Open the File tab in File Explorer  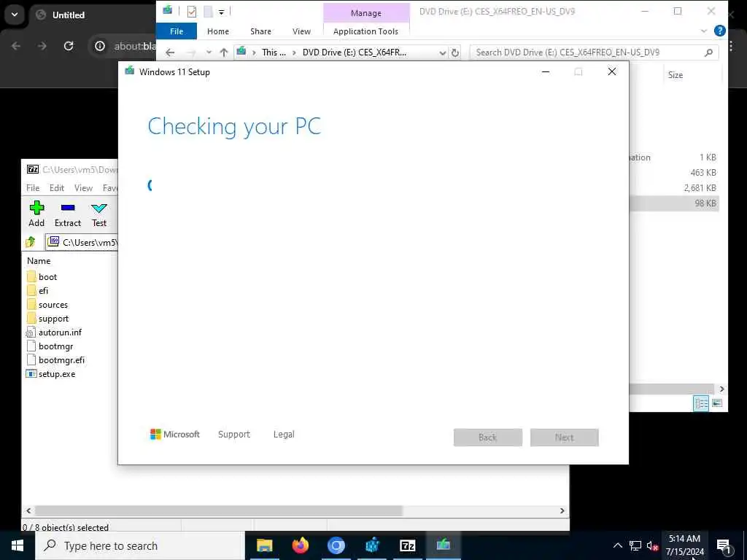click(177, 31)
